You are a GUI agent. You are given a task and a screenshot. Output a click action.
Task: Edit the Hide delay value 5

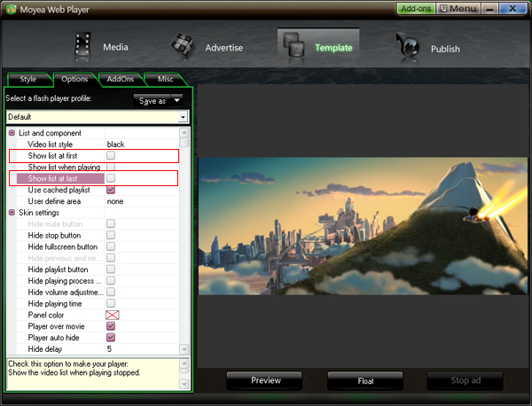pyautogui.click(x=109, y=349)
